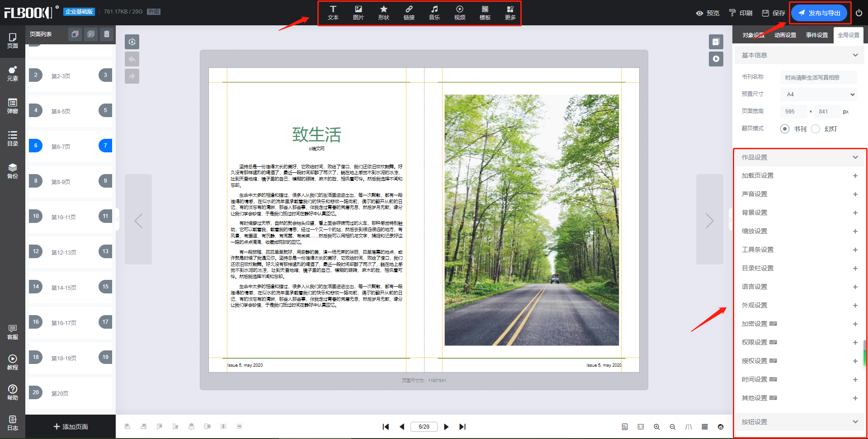Select the 第10-11页 page row
The image size is (868, 439).
pos(71,216)
